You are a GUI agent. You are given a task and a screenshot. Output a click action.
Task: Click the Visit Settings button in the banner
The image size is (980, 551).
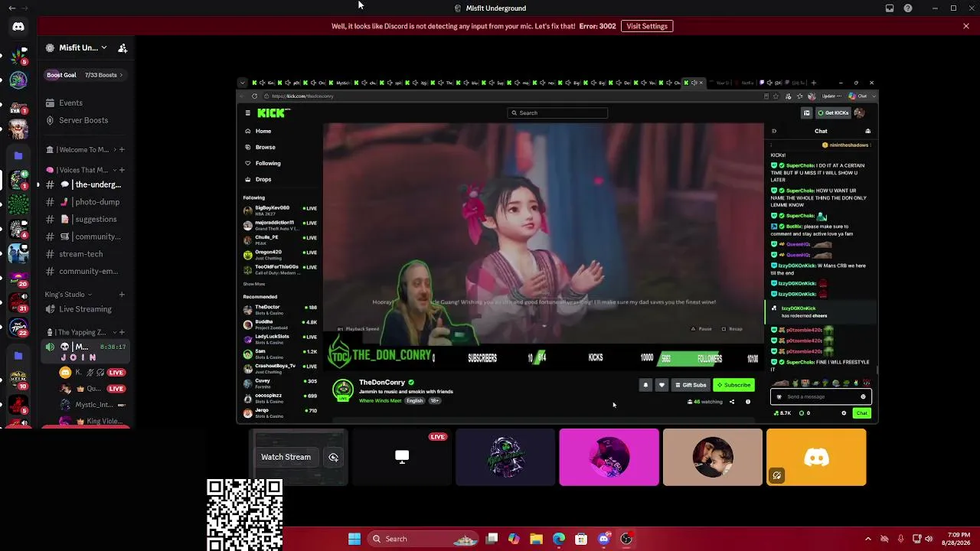647,26
